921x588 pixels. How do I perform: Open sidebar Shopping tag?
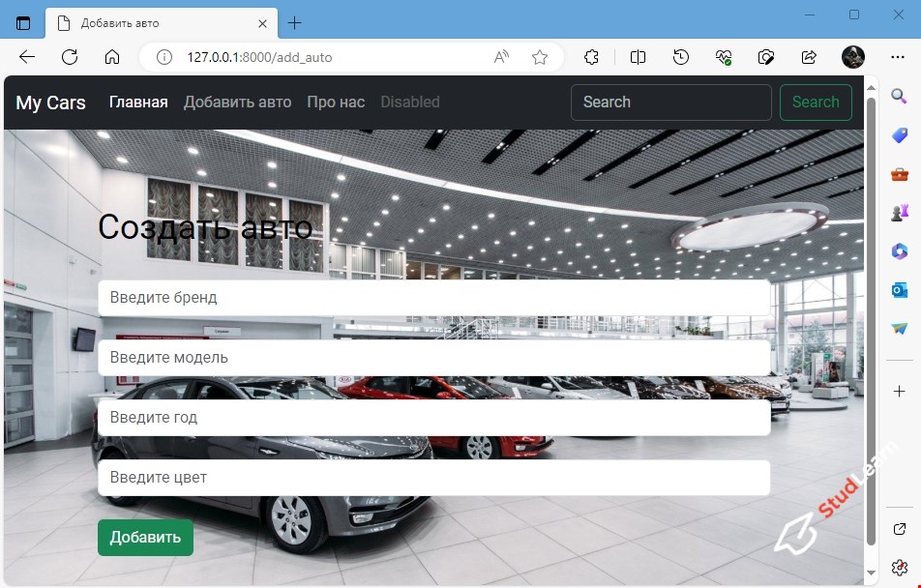pos(900,135)
